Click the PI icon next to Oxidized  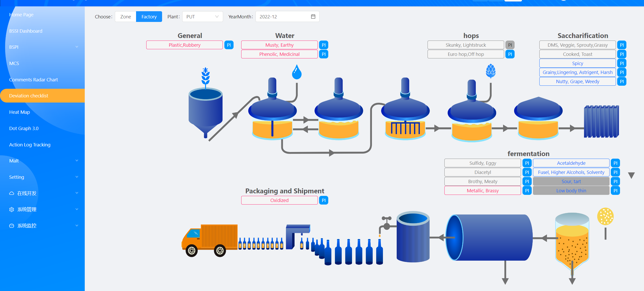[324, 200]
